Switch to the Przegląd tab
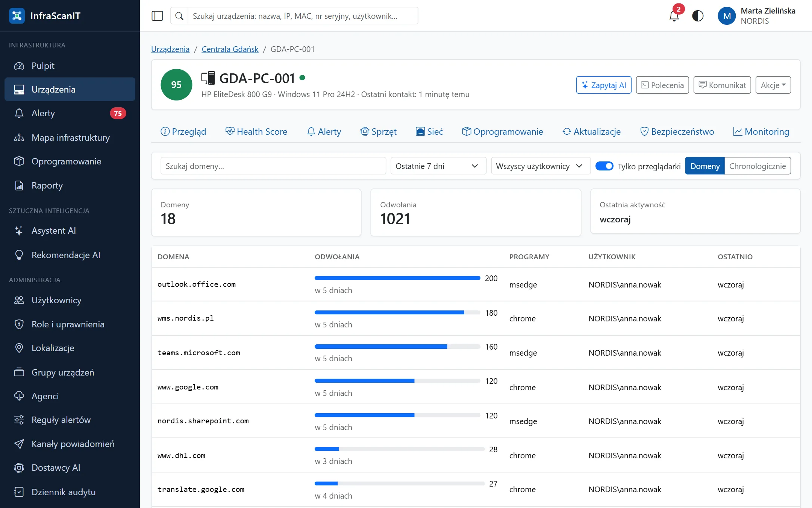Image resolution: width=812 pixels, height=508 pixels. point(183,132)
